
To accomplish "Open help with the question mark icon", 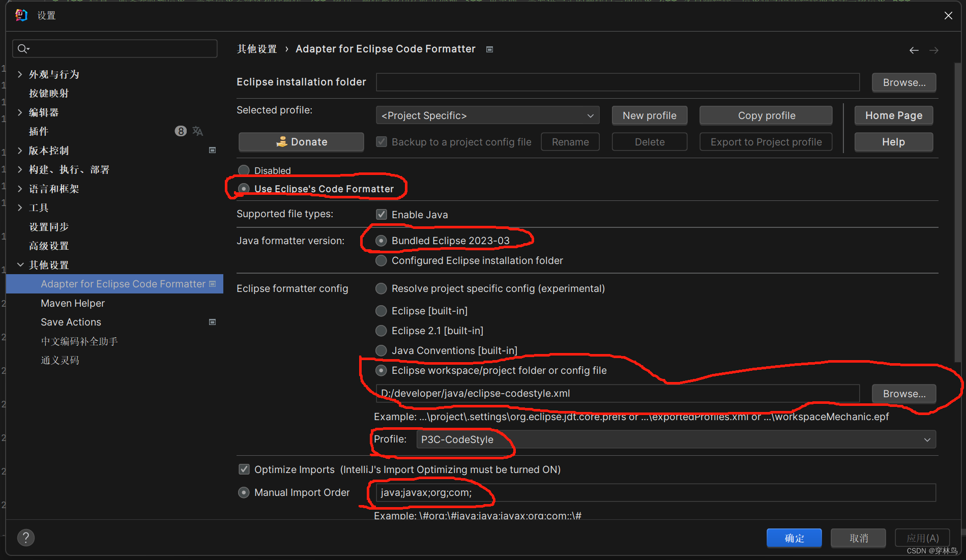I will pos(26,538).
